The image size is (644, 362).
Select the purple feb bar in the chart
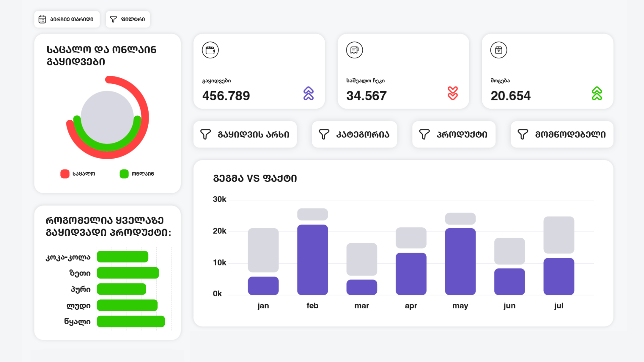click(313, 260)
